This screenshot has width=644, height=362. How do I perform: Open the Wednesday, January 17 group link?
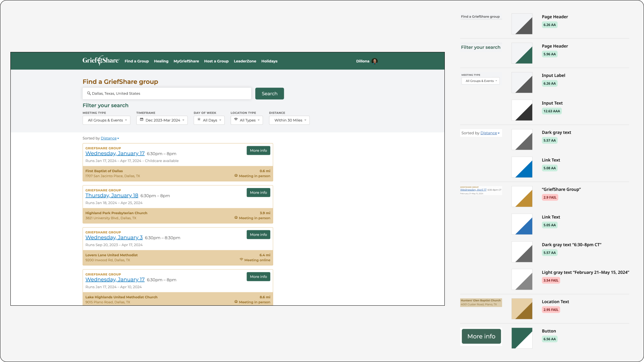(x=115, y=153)
